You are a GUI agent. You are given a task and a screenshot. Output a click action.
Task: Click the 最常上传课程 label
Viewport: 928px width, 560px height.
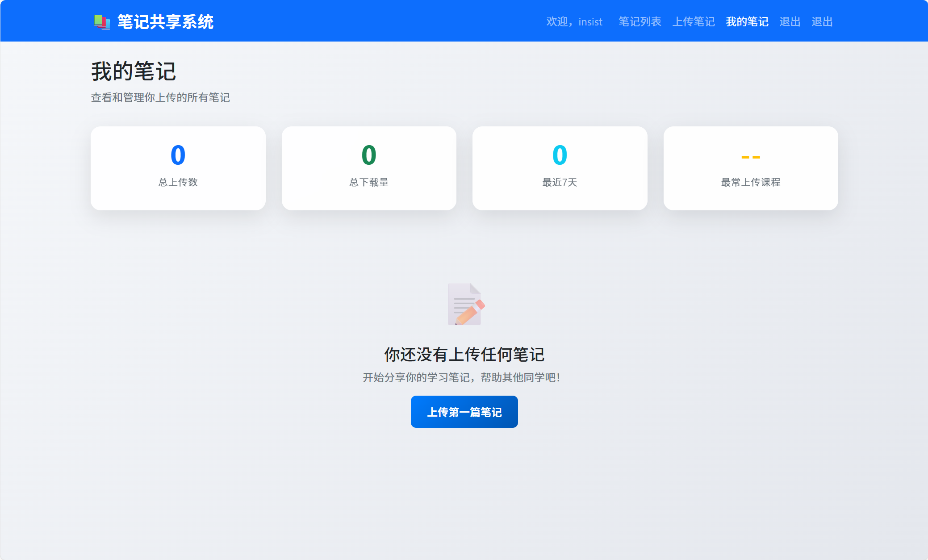click(x=750, y=182)
